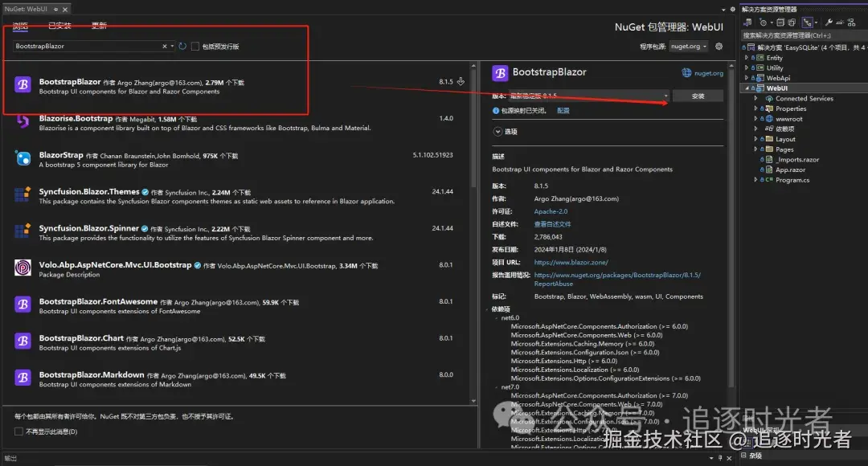Image resolution: width=868 pixels, height=466 pixels.
Task: Toggle Show All Files in Solution Explorer
Action: point(792,22)
